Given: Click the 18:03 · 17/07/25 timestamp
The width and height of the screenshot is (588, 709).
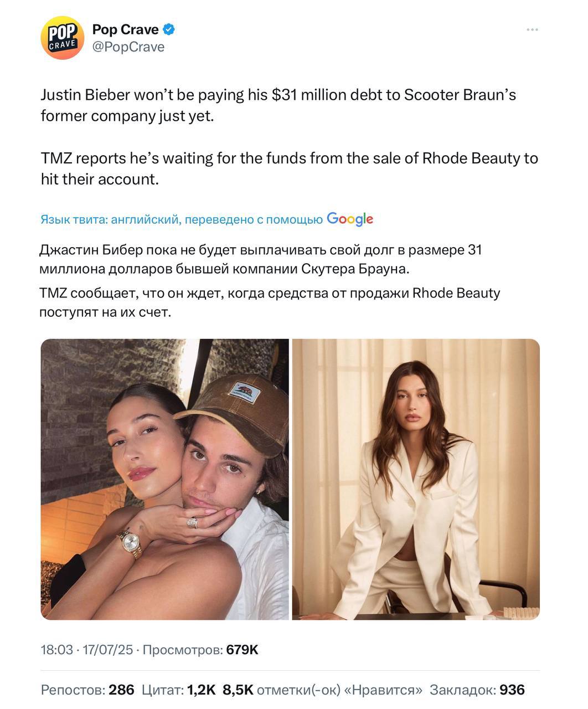Looking at the screenshot, I should pos(86,650).
